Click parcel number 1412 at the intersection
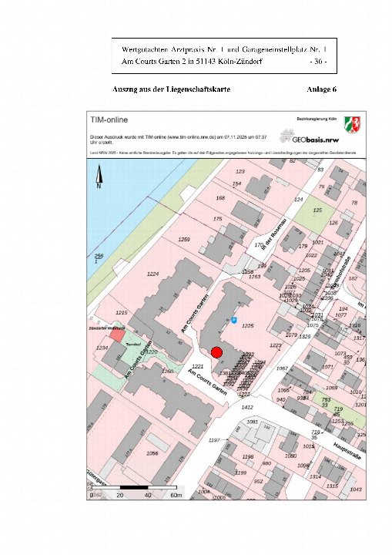The image size is (392, 555). pyautogui.click(x=247, y=407)
